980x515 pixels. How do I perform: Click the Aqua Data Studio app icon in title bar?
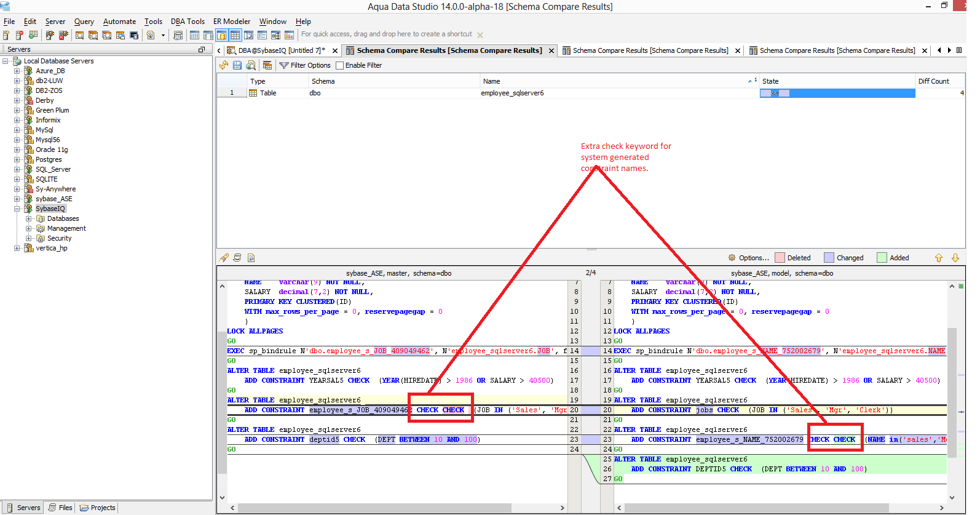point(6,6)
